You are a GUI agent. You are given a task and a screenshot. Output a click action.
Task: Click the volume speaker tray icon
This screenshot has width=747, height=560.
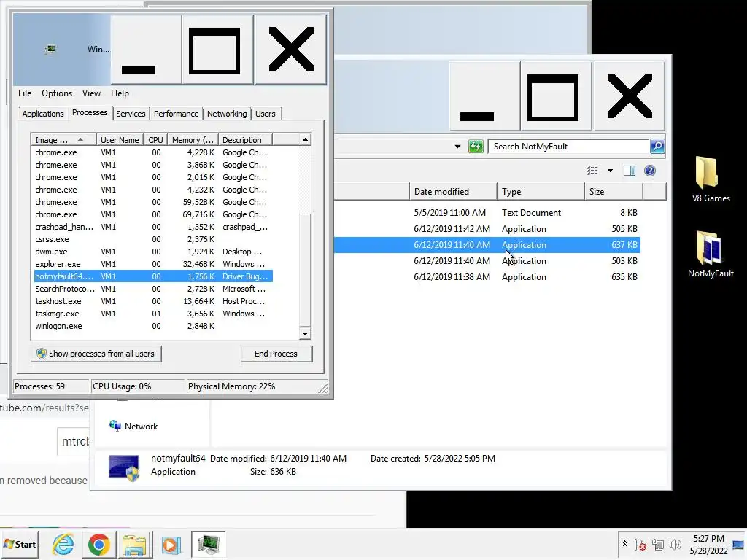tap(675, 544)
